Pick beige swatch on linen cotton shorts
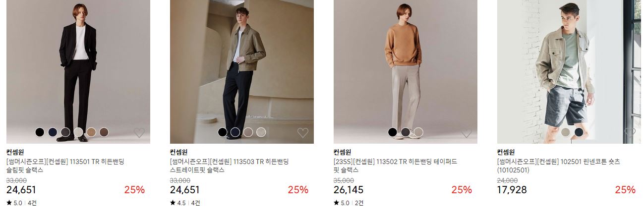The height and width of the screenshot is (221, 644). [x=566, y=132]
